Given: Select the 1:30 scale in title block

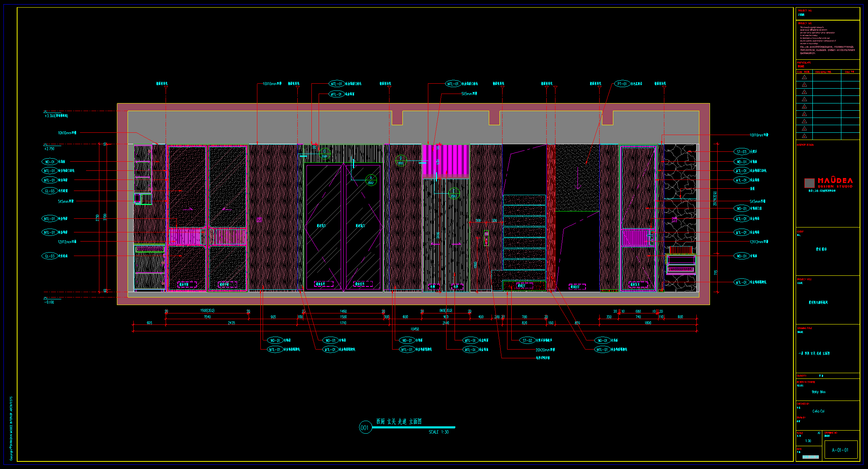Looking at the screenshot, I should [808, 441].
